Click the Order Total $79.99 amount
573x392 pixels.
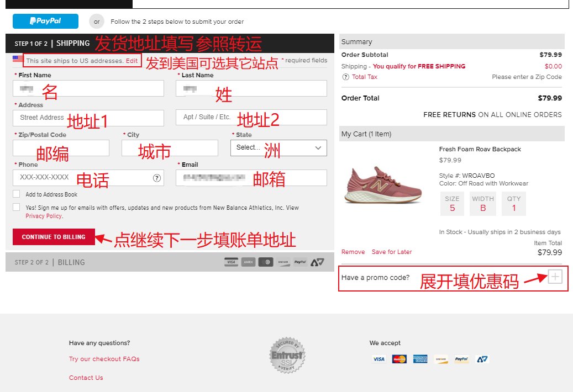point(550,98)
